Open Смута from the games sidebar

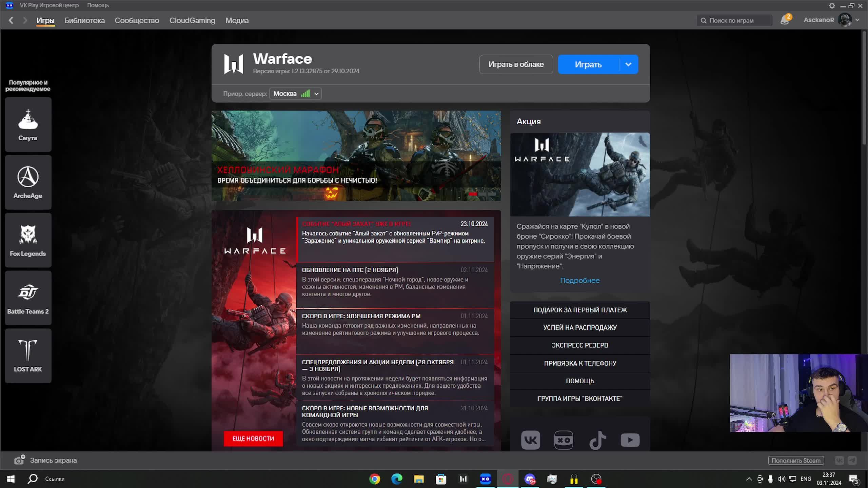[28, 125]
